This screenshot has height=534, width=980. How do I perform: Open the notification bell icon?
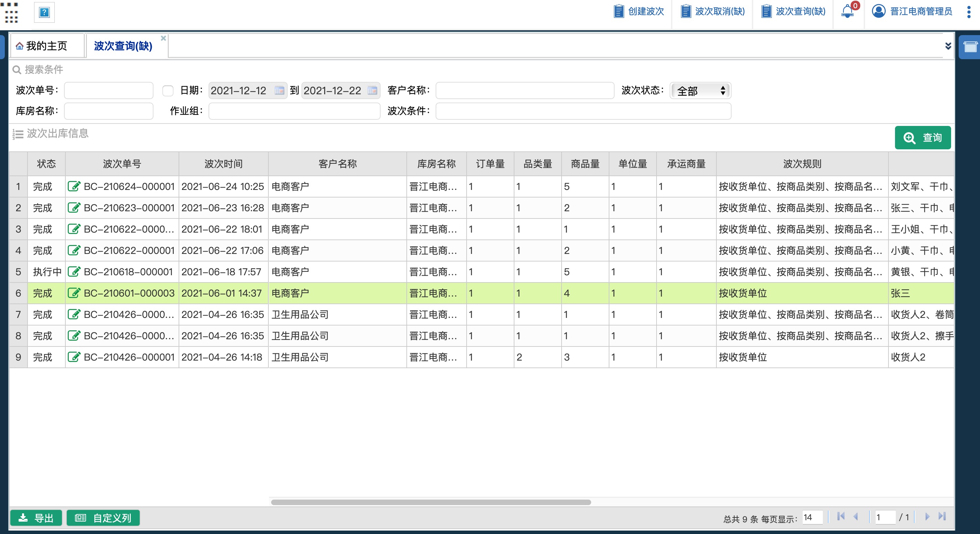pos(847,11)
